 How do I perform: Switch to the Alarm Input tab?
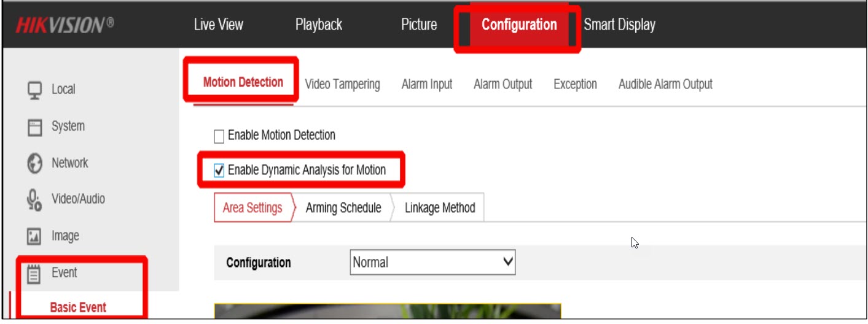(x=427, y=85)
